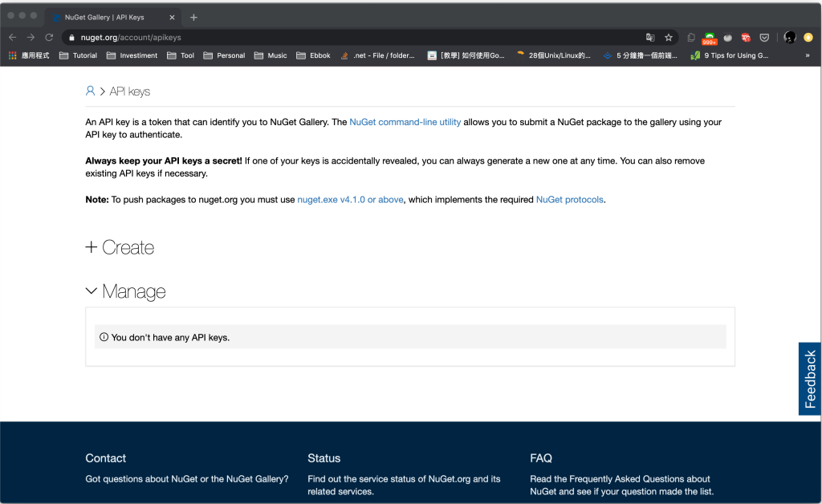Image resolution: width=822 pixels, height=504 pixels.
Task: Open the 28個Unix/Linux bookmark
Action: pyautogui.click(x=553, y=55)
